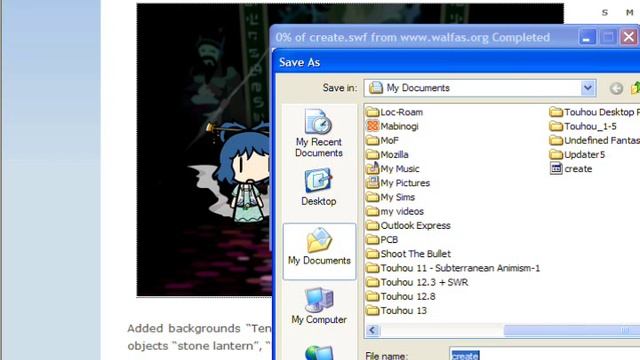The image size is (640, 360).
Task: Minimize the download progress window
Action: click(587, 38)
